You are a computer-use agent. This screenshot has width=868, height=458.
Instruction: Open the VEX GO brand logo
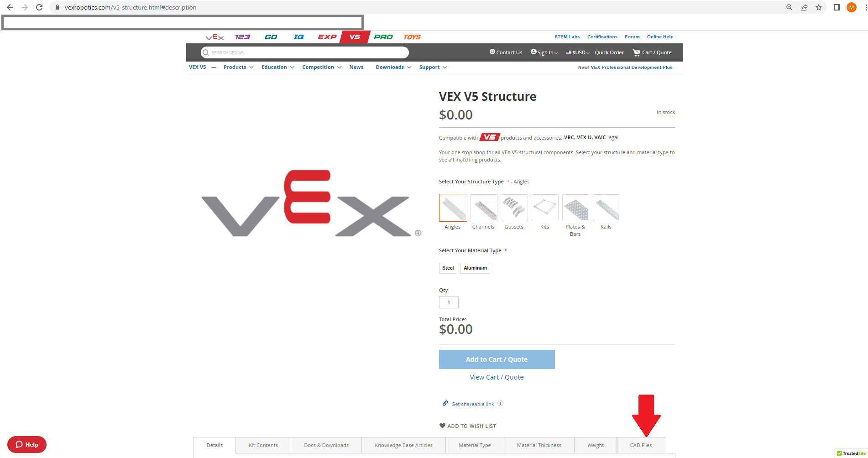271,37
